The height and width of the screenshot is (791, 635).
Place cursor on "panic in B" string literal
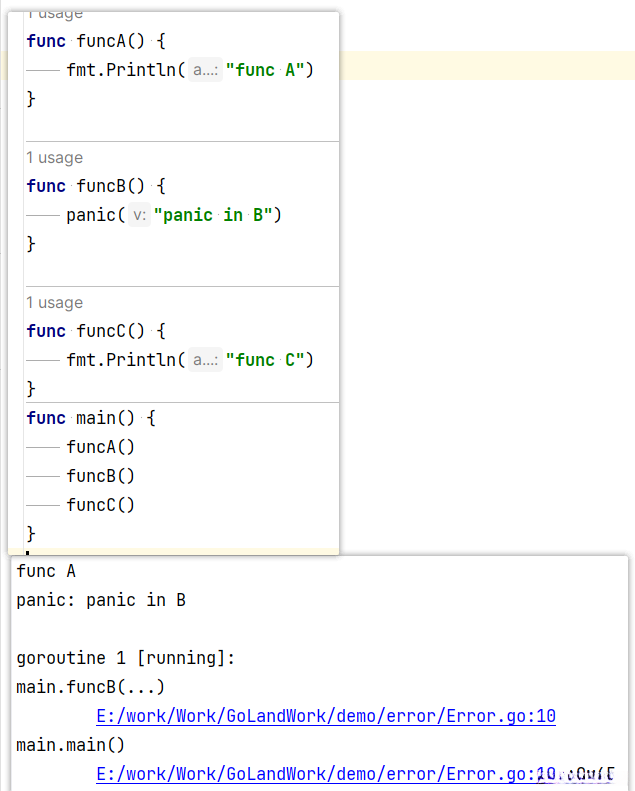pyautogui.click(x=217, y=215)
